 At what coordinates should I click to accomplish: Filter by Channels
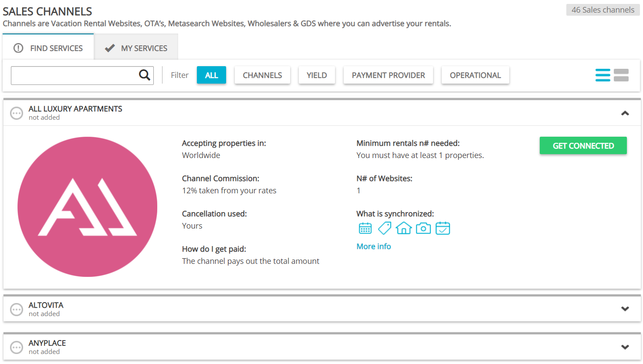[262, 75]
